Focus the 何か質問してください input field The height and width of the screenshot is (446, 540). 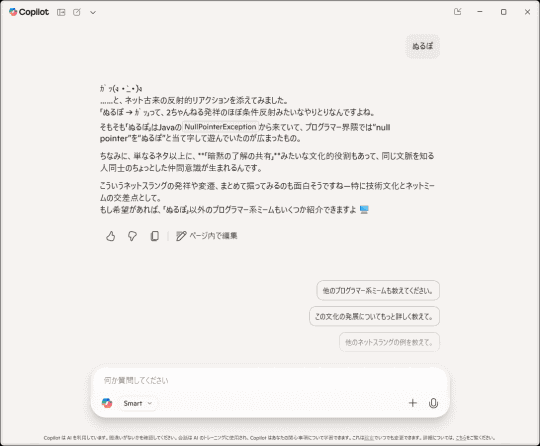(270, 380)
